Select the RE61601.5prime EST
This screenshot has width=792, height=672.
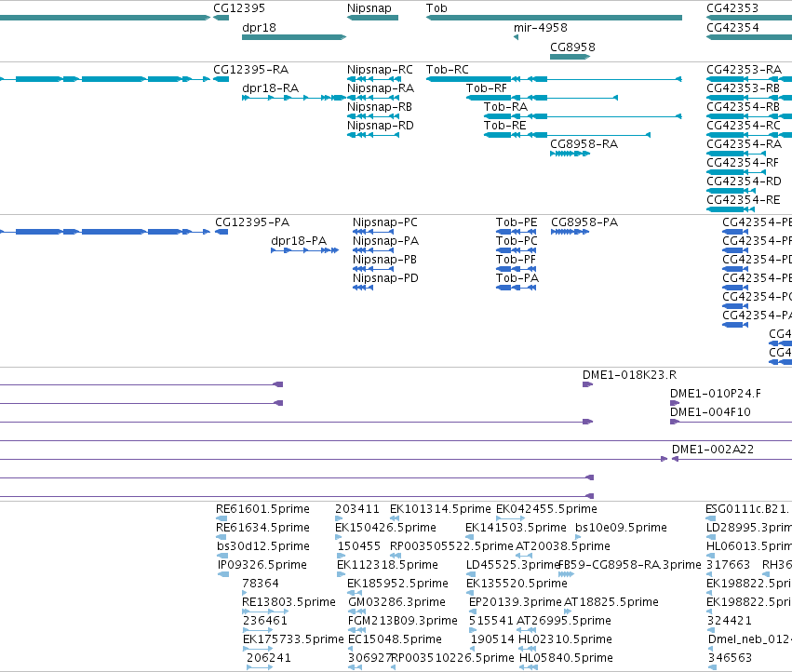pyautogui.click(x=221, y=518)
